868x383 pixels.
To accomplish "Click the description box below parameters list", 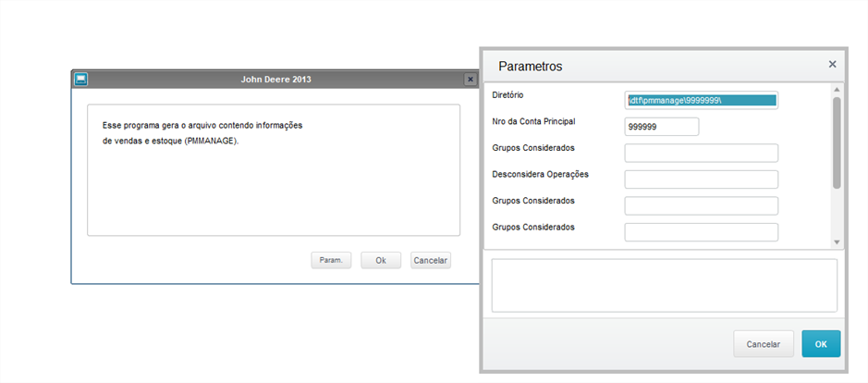I will click(x=665, y=286).
